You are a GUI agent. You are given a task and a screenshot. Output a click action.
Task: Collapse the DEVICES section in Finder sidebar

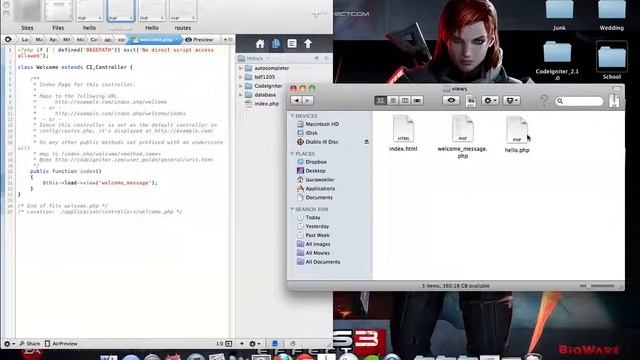click(x=292, y=116)
